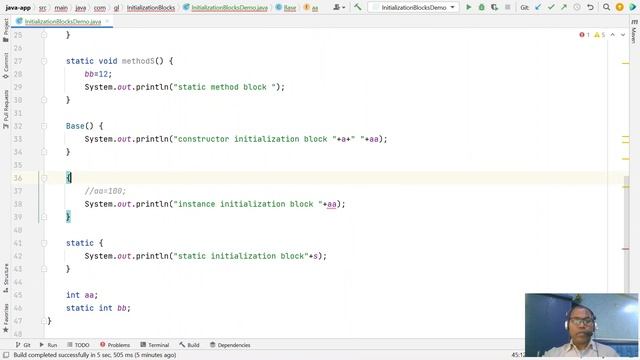640x360 pixels.
Task: Close InitializationBlocksDemo.java editor tab
Action: point(107,21)
